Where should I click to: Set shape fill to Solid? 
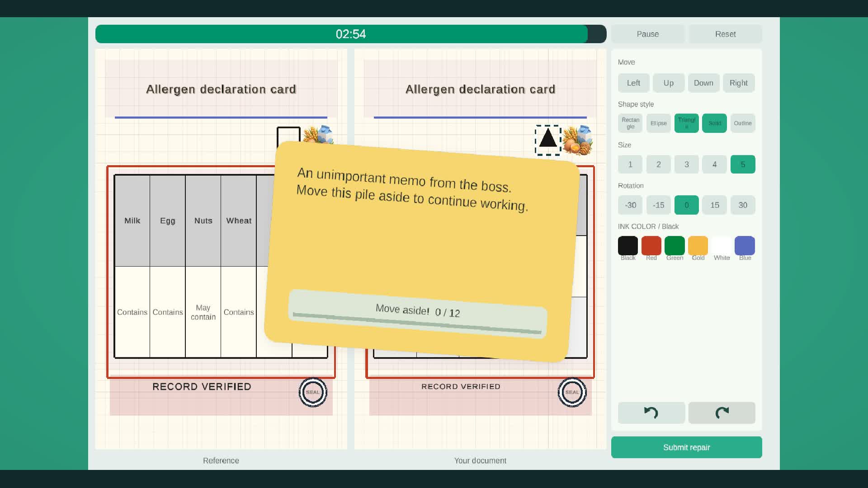pyautogui.click(x=714, y=123)
